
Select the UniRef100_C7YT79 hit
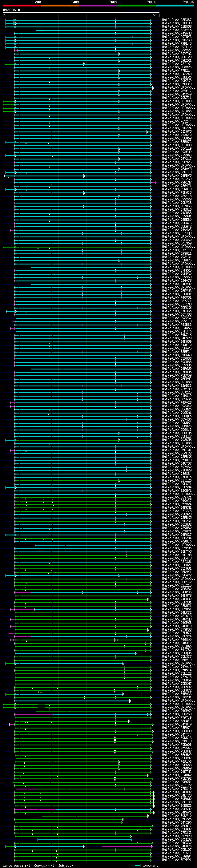[177, 250]
